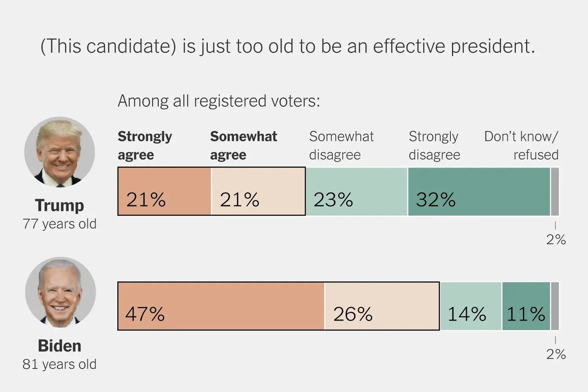Click the "Somewhat agree" column header
Screen dimensions: 588x392
tap(243, 145)
